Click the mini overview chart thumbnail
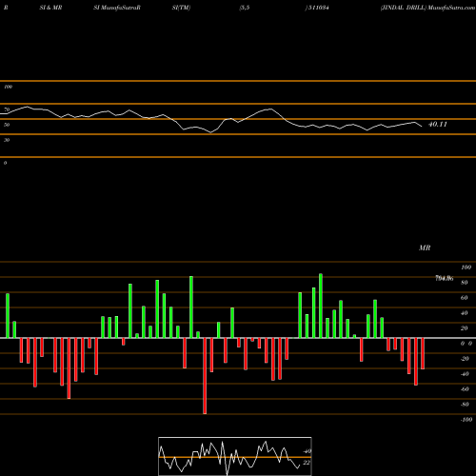476x476 pixels. point(235,456)
